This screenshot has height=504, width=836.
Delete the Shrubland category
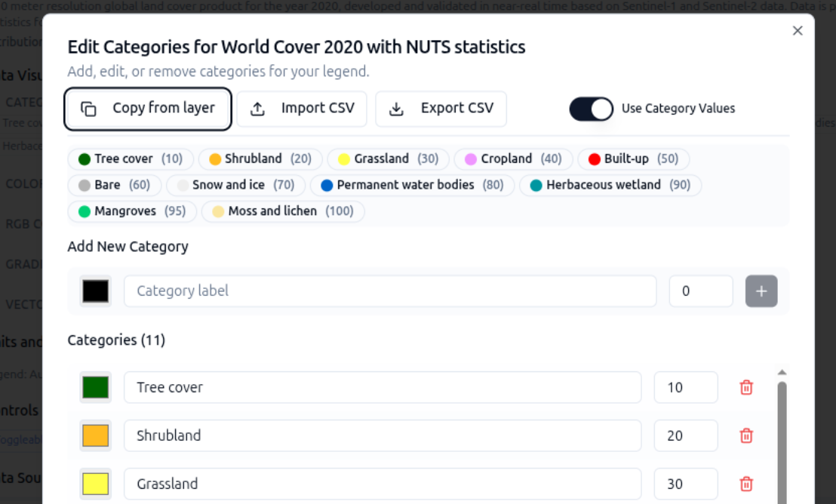(x=746, y=436)
